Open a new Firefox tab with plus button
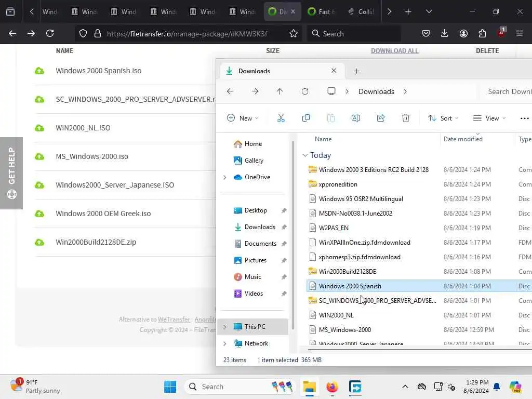The image size is (532, 399). coord(408,11)
